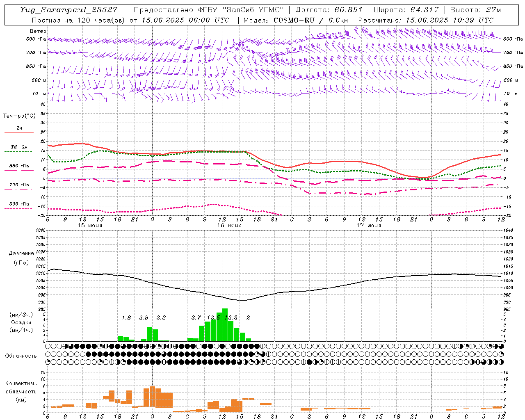Viewport: 525px width, 420px height.
Task: Click the 3-hour precipitation value 12.5
Action: coord(213,317)
